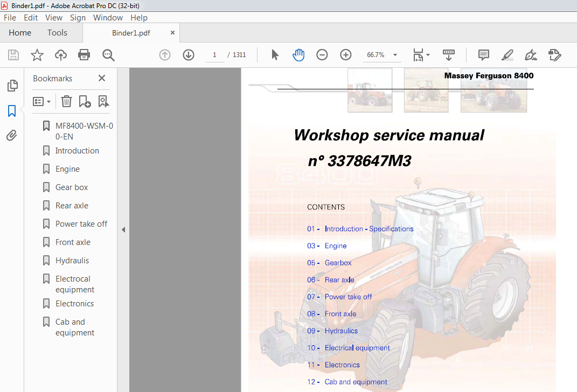Jump to Front axle bookmark
The height and width of the screenshot is (392, 577).
pos(73,242)
